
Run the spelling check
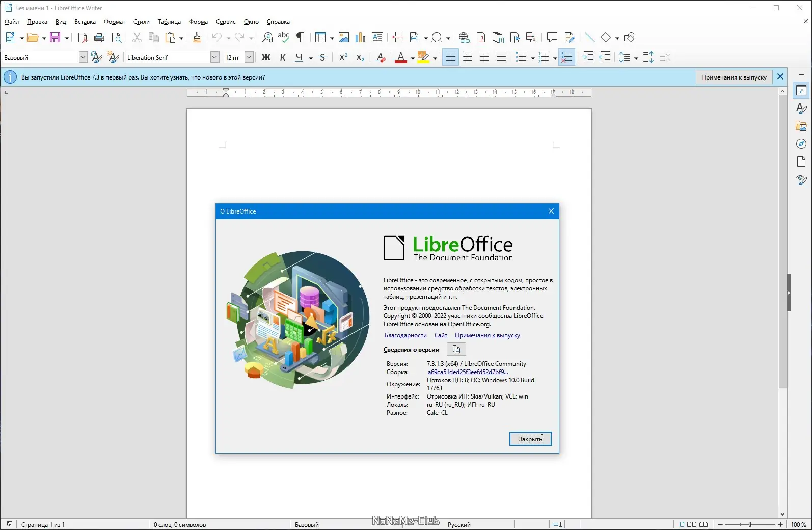[x=284, y=37]
